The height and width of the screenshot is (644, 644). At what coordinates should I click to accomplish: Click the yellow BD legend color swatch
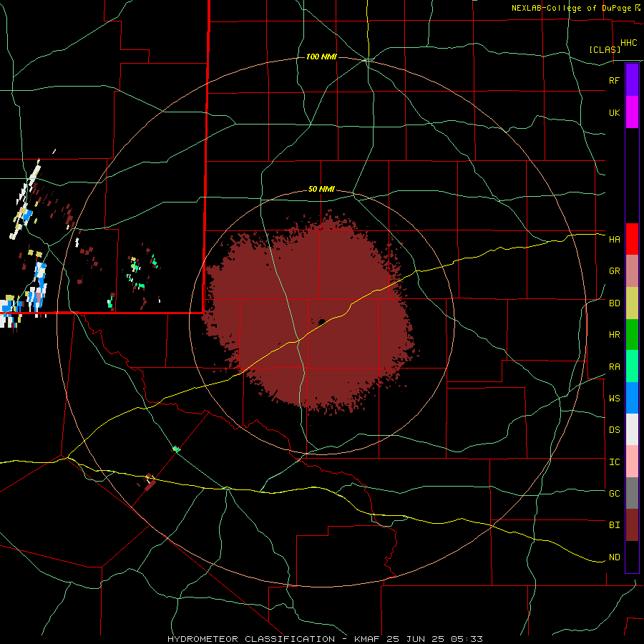632,303
